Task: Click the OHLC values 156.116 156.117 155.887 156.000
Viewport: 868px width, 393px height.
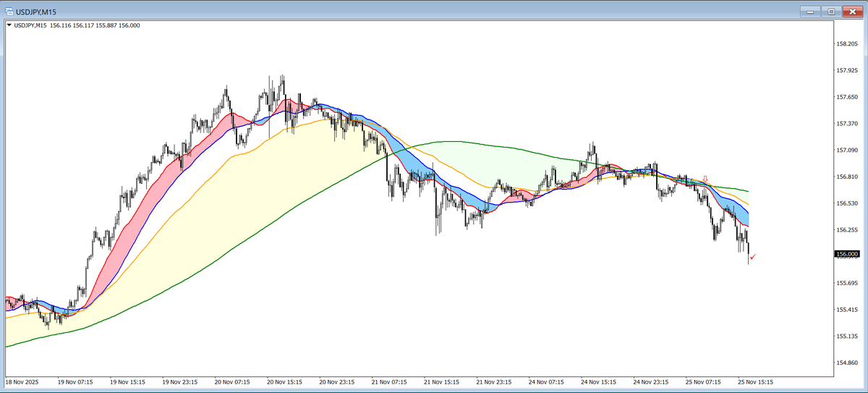Action: click(x=95, y=25)
